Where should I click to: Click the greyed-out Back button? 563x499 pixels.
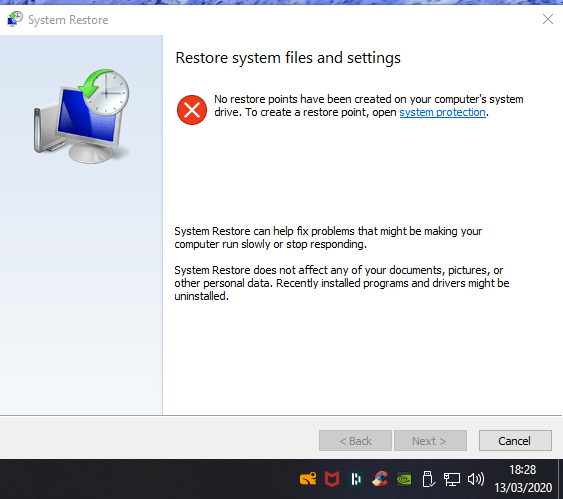(x=355, y=440)
